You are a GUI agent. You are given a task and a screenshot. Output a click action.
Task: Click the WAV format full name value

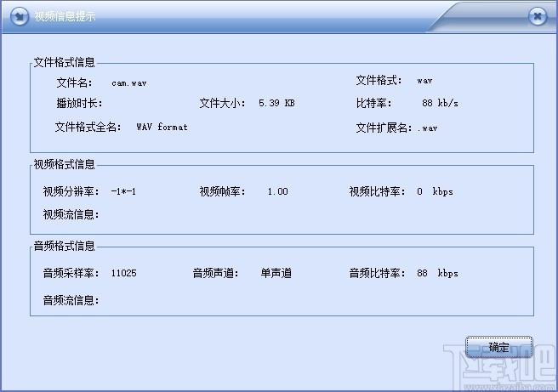(162, 127)
